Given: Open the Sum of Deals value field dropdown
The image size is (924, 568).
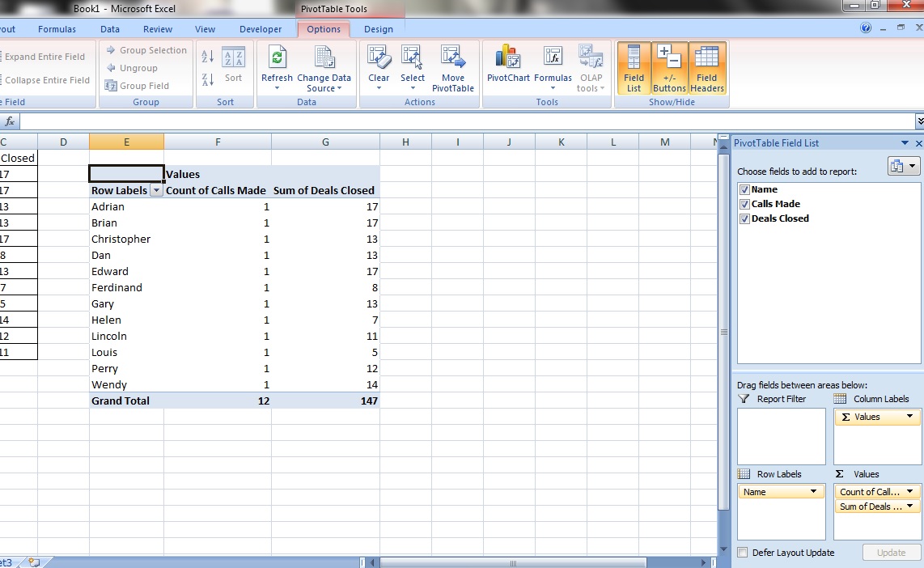Looking at the screenshot, I should point(909,507).
